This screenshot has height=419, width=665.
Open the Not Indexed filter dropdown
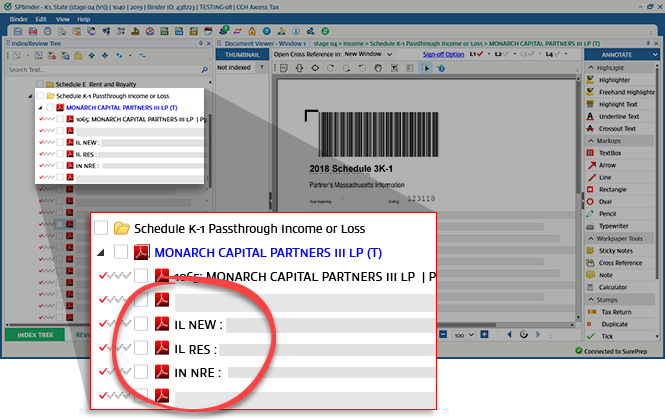click(x=262, y=67)
